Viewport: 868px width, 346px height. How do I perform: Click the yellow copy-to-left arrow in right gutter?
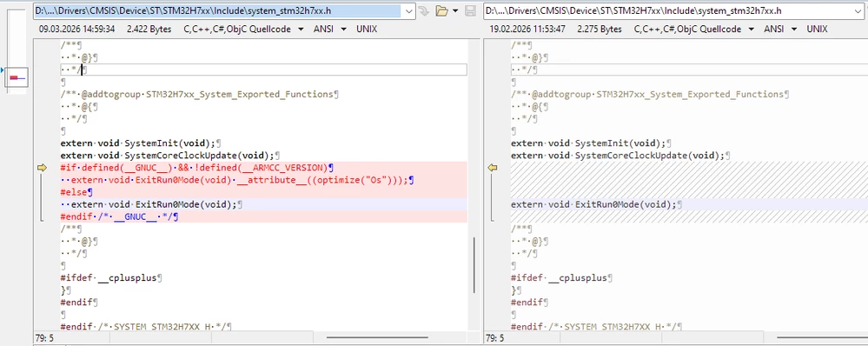point(492,167)
